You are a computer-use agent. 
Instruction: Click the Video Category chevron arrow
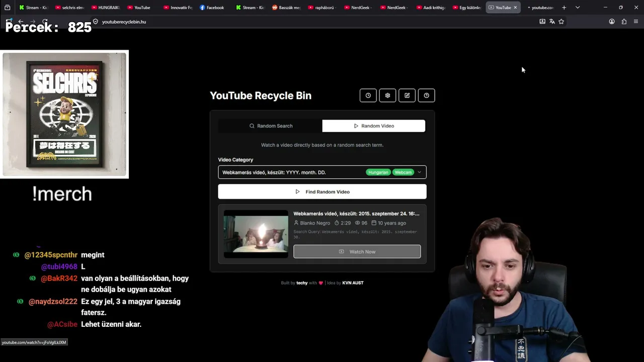pyautogui.click(x=419, y=172)
